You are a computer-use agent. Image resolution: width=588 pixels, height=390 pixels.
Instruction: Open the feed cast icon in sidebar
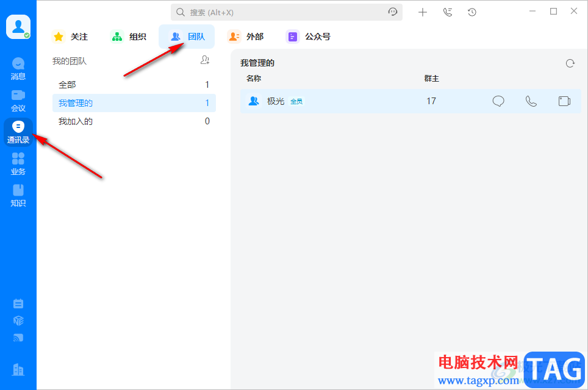coord(18,338)
